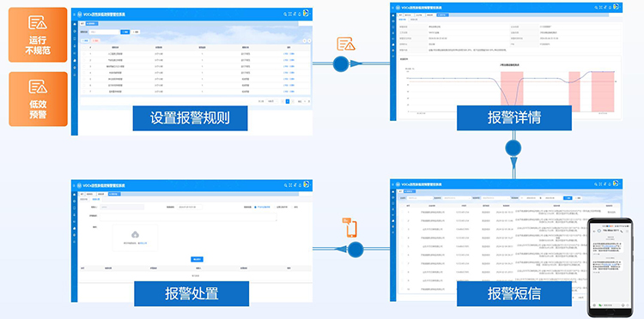Click blue search button in alarm SMS filters

coord(568,198)
